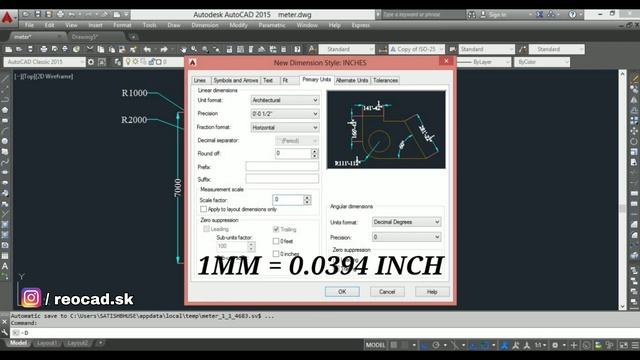Select the Spline draw tool
Viewport: 640px width, 360px height.
5,162
